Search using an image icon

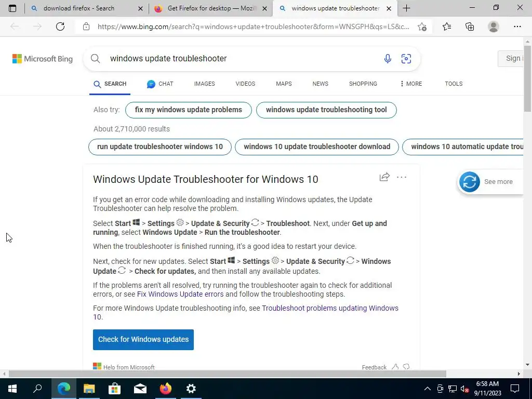(406, 58)
